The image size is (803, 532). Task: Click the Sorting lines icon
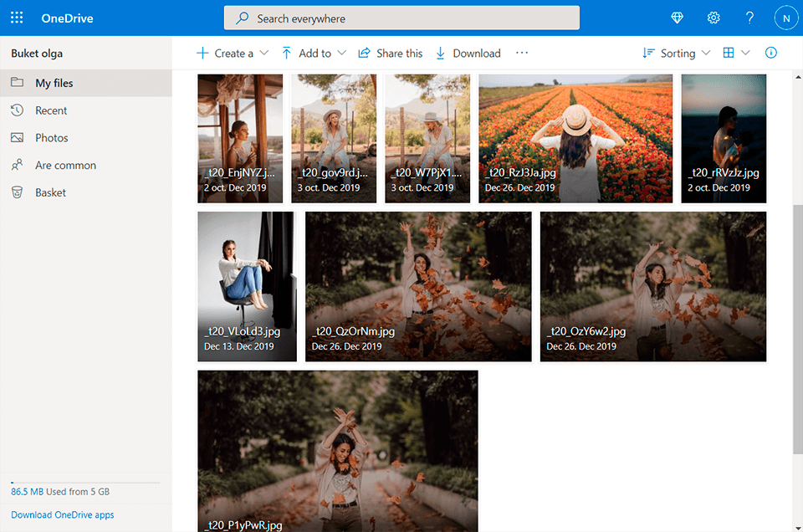point(648,53)
